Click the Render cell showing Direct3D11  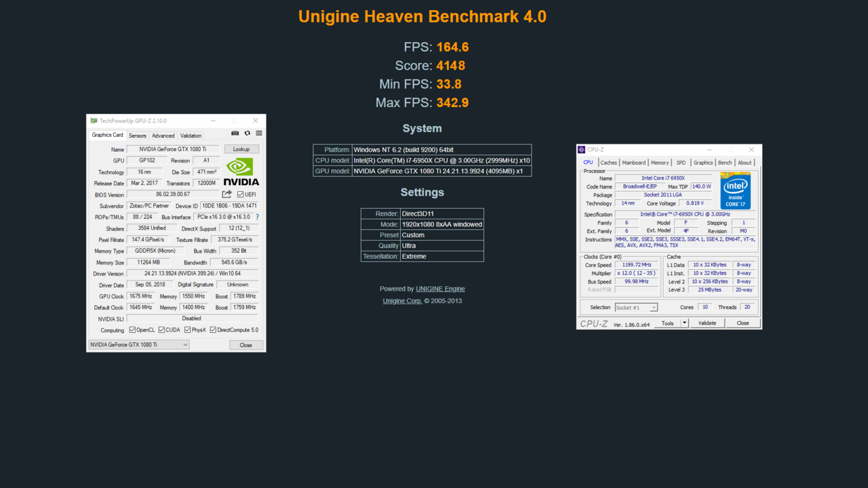(x=442, y=213)
